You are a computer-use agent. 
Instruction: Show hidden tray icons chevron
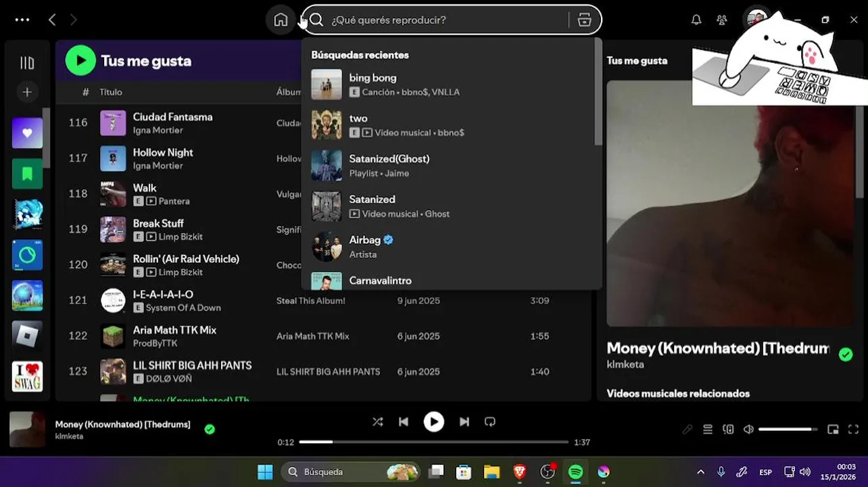[x=701, y=472]
